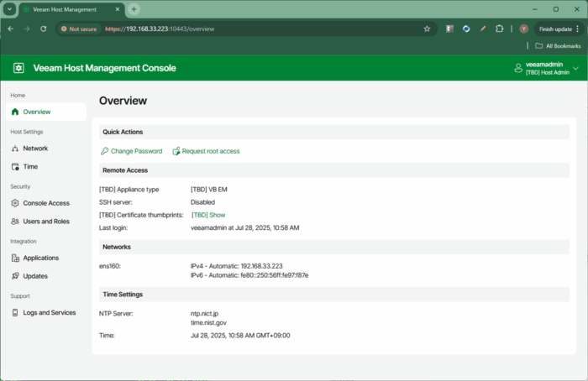
Task: Click the pencil extension icon in toolbar
Action: click(x=483, y=29)
